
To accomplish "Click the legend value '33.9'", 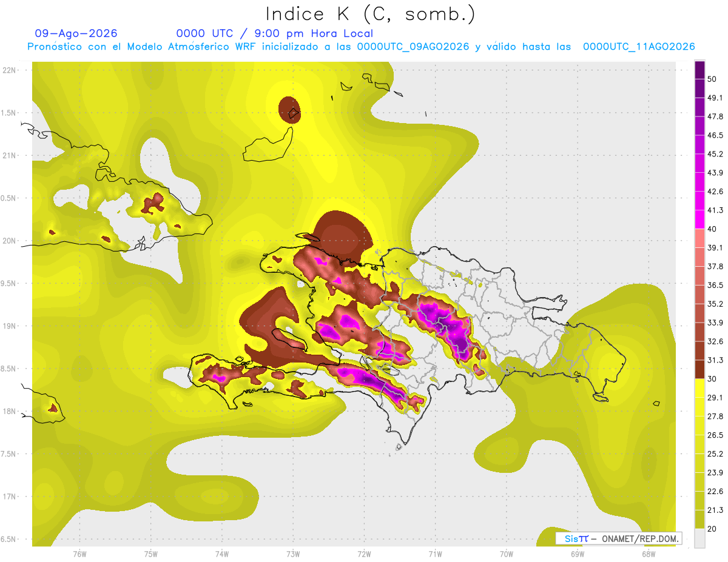I will [x=715, y=323].
